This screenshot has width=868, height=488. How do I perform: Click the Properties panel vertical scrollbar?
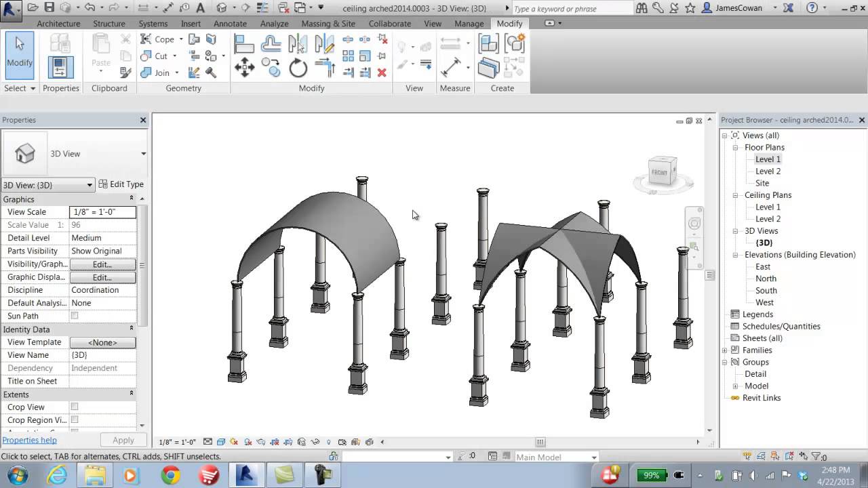[x=142, y=264]
